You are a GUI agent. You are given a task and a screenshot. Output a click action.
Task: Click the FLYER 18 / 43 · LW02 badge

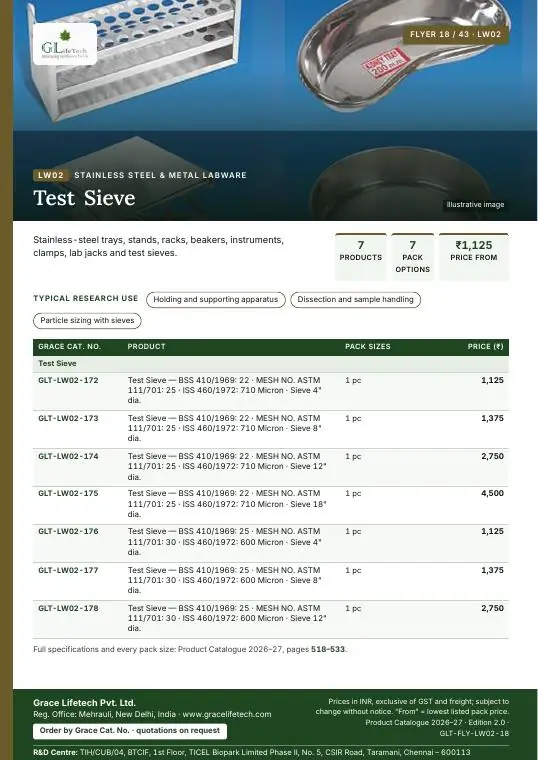pyautogui.click(x=456, y=34)
